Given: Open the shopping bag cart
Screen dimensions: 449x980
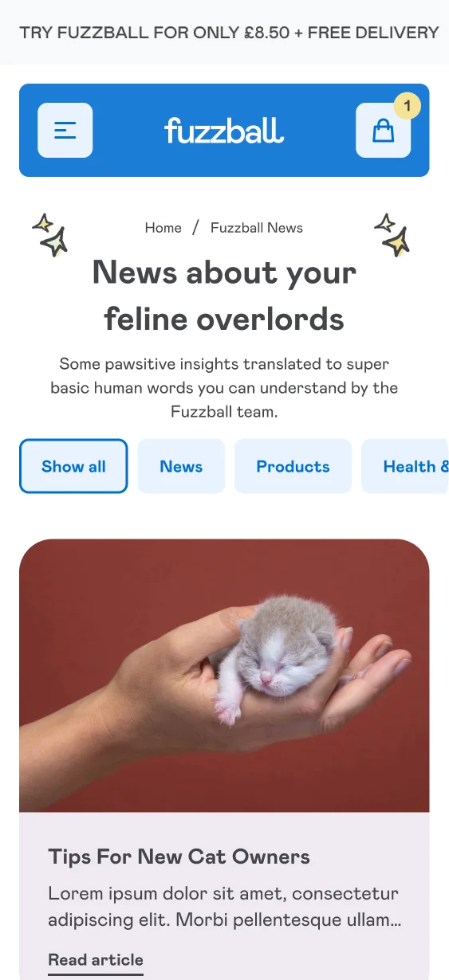Looking at the screenshot, I should click(383, 130).
